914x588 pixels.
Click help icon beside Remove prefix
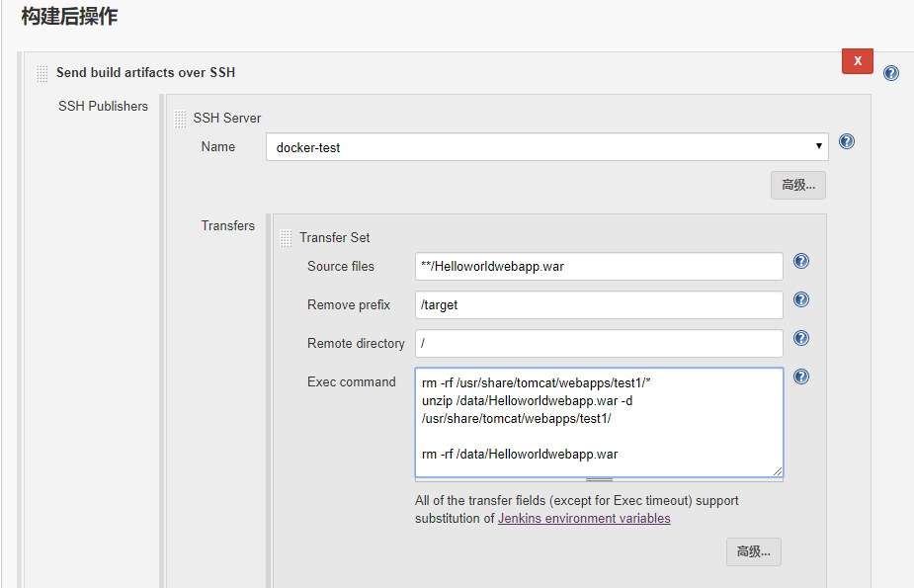[801, 299]
